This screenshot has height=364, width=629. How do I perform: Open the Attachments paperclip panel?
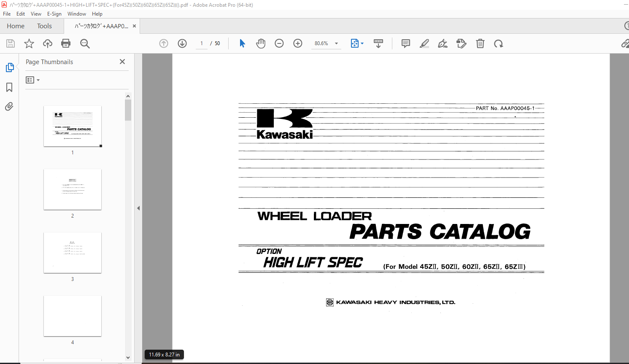(9, 106)
